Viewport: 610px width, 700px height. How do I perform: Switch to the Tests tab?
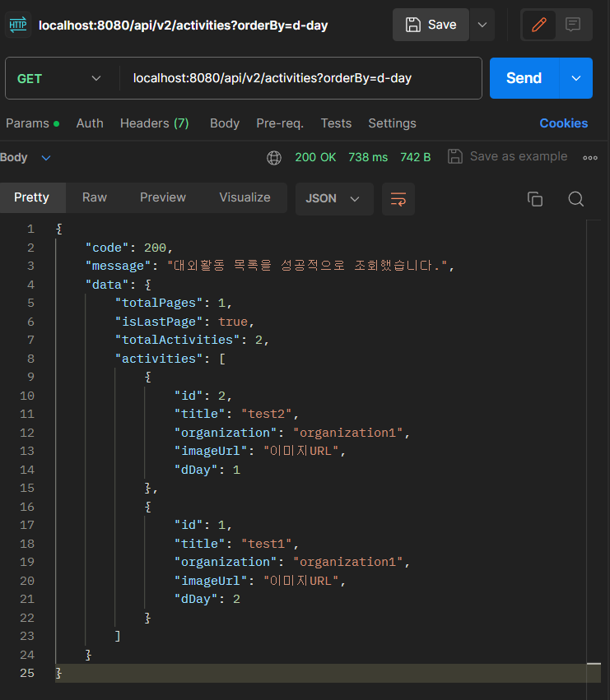point(336,123)
